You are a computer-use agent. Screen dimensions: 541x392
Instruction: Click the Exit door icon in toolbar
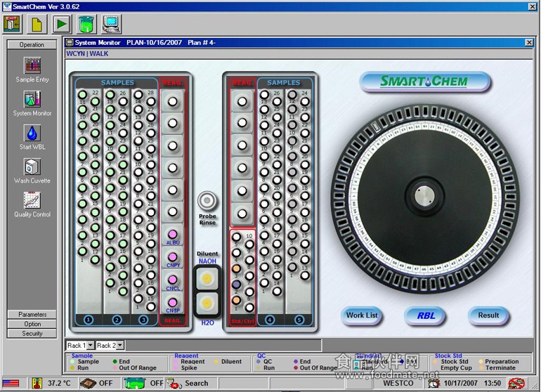(12, 24)
